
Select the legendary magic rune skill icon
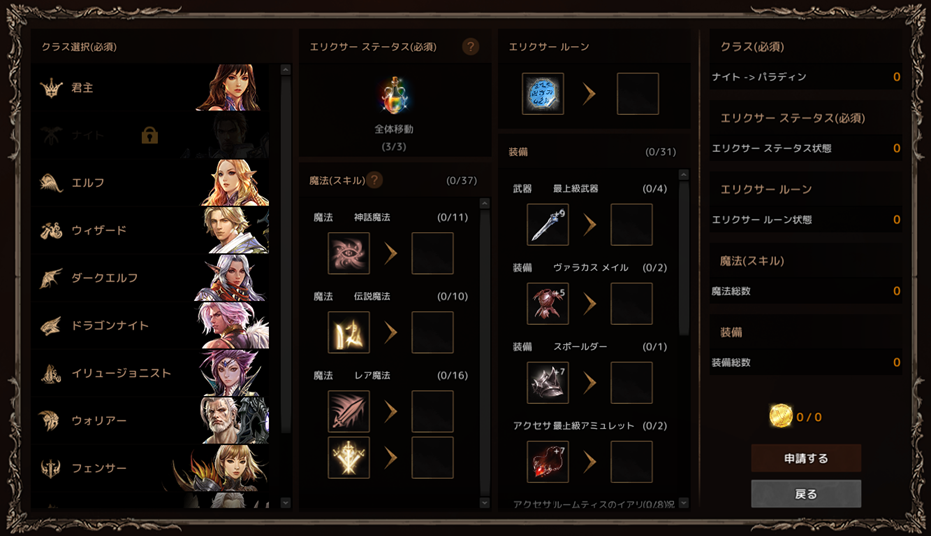349,332
